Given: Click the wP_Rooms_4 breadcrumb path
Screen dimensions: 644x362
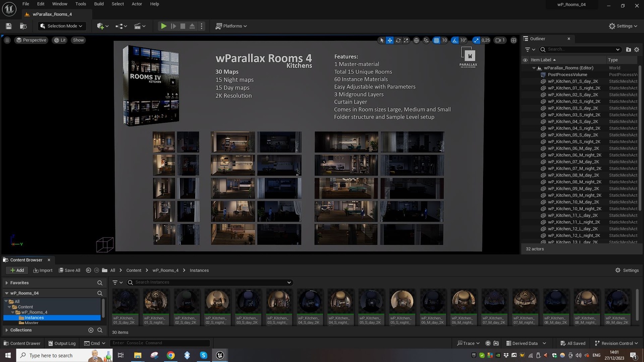Looking at the screenshot, I should coord(166,270).
